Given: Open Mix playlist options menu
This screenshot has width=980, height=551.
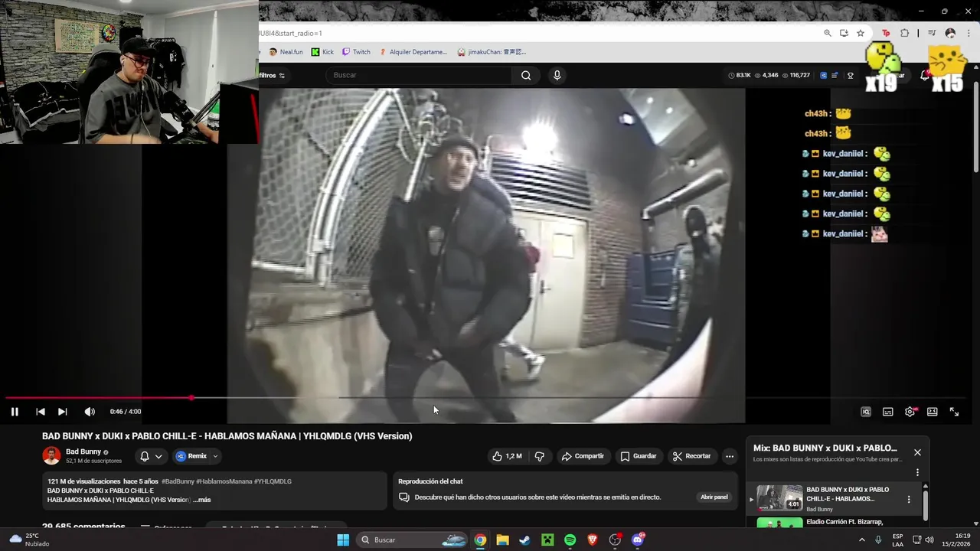Looking at the screenshot, I should pyautogui.click(x=917, y=472).
